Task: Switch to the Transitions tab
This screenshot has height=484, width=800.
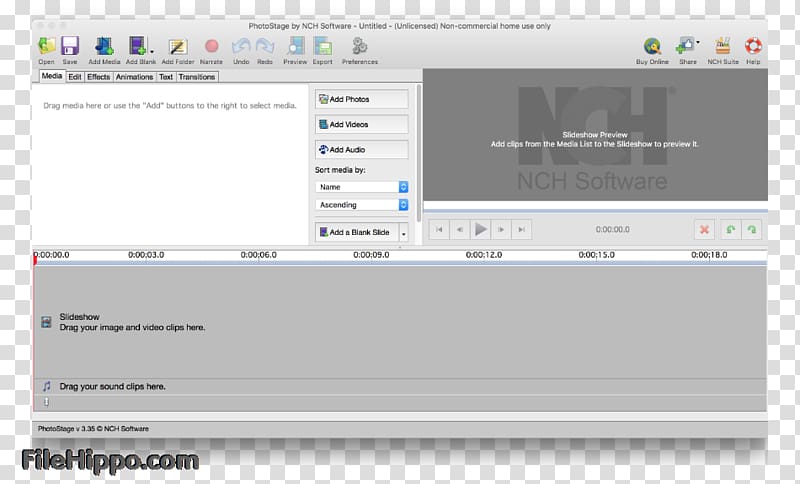Action: pyautogui.click(x=197, y=77)
